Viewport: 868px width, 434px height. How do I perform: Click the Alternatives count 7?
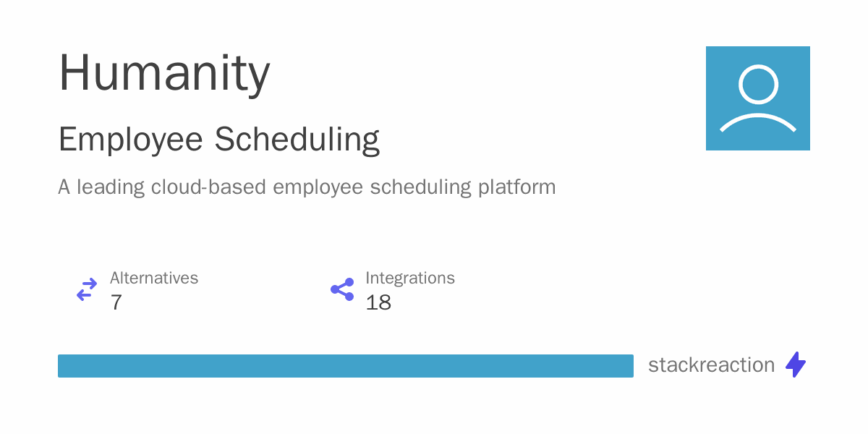click(x=116, y=302)
